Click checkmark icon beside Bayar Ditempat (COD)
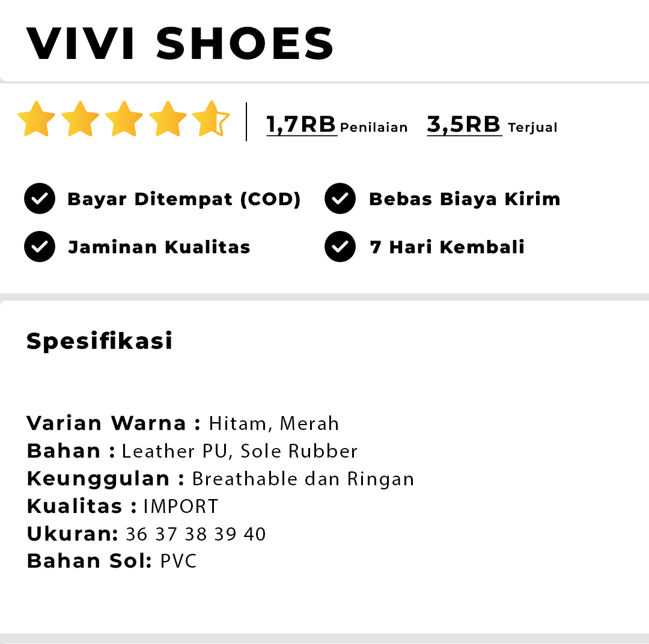 click(x=40, y=199)
